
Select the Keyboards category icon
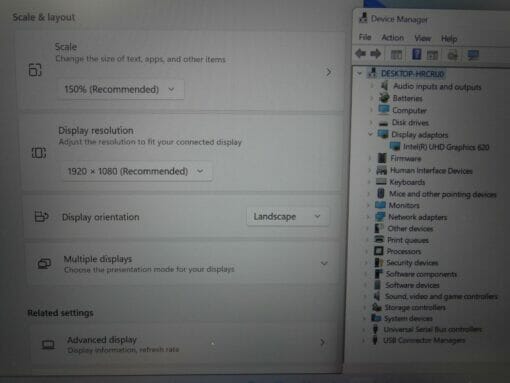(381, 182)
